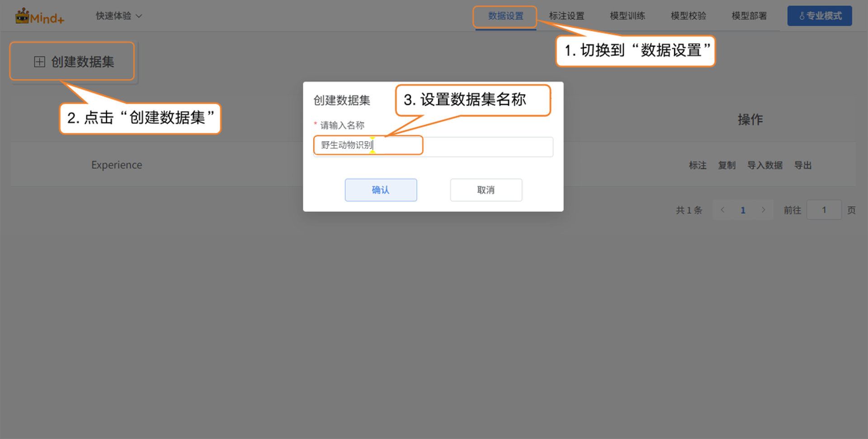Click 导入数据 for Experience dataset

coord(764,165)
